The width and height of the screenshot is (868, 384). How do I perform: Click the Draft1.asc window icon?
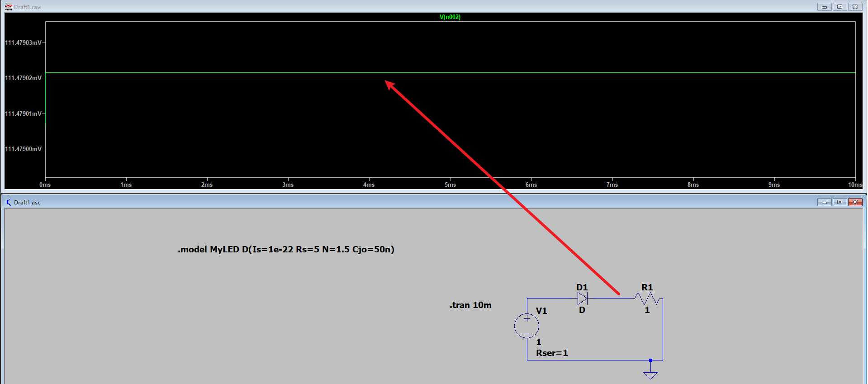tap(9, 202)
